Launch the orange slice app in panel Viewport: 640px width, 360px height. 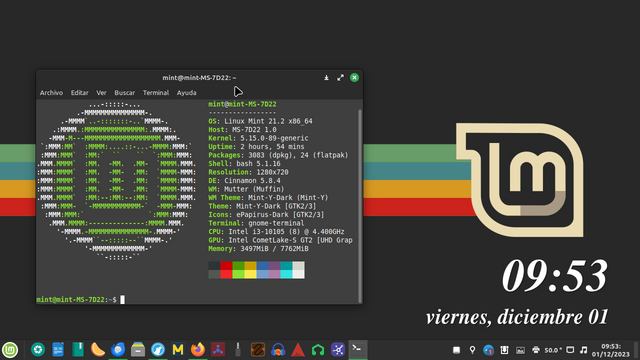click(x=98, y=350)
